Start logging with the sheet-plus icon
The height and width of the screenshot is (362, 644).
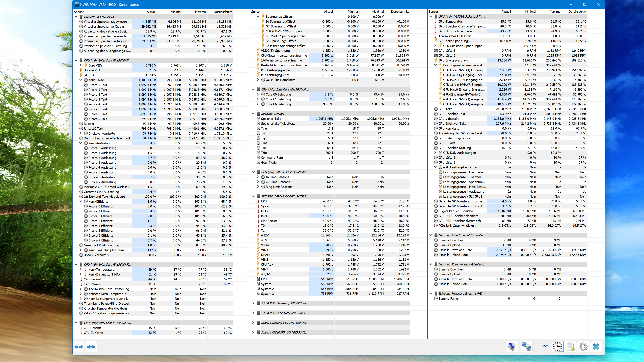point(570,347)
